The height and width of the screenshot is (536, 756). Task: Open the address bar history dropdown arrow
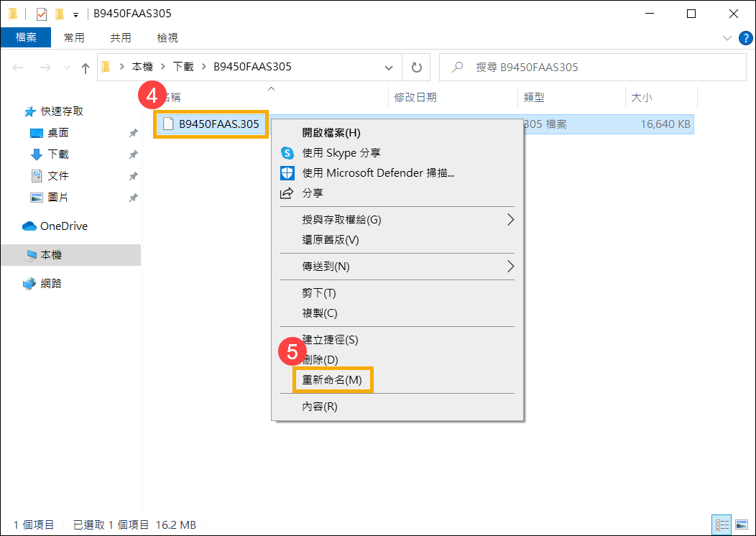[389, 67]
